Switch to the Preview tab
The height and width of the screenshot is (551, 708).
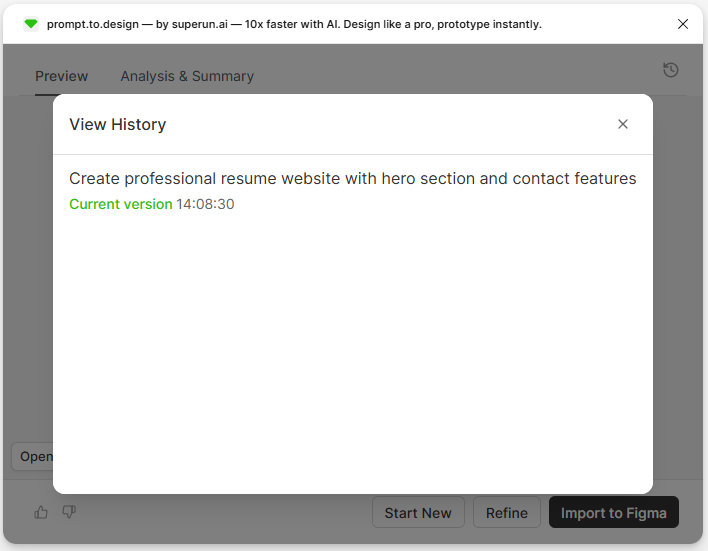(61, 76)
